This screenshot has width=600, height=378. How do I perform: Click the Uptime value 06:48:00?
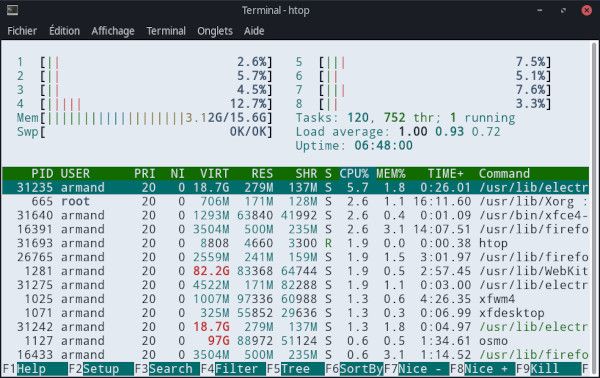pyautogui.click(x=383, y=146)
